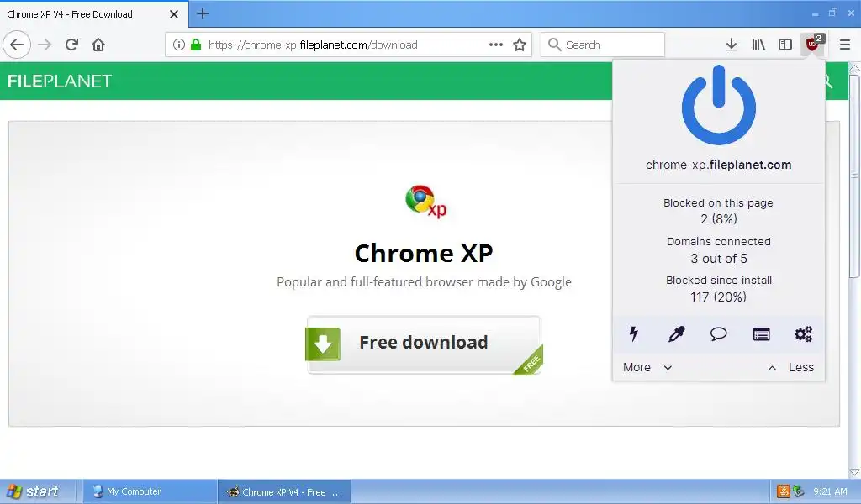Go to Firefox home page
Screen dimensions: 861x504
point(98,45)
